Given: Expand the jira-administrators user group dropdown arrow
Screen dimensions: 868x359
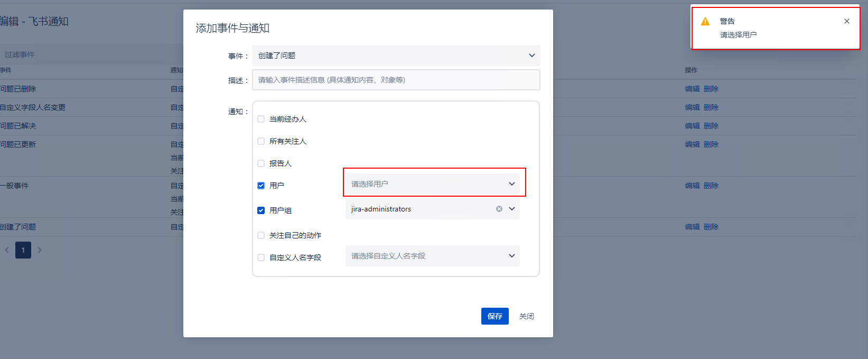Looking at the screenshot, I should click(x=512, y=209).
